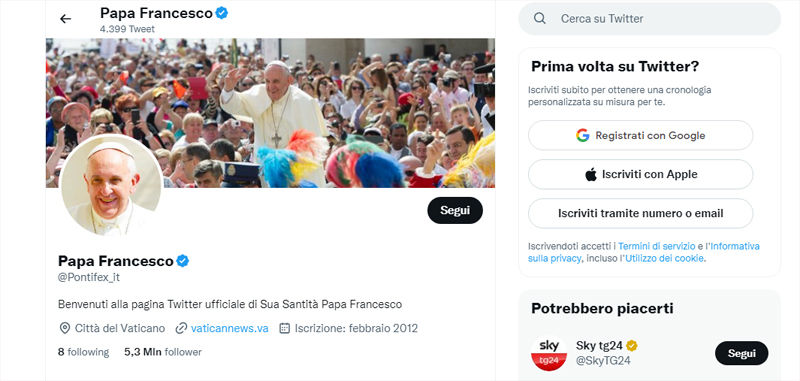Click the verified badge beside the header name
Viewport: 800px width, 381px height.
[221, 13]
